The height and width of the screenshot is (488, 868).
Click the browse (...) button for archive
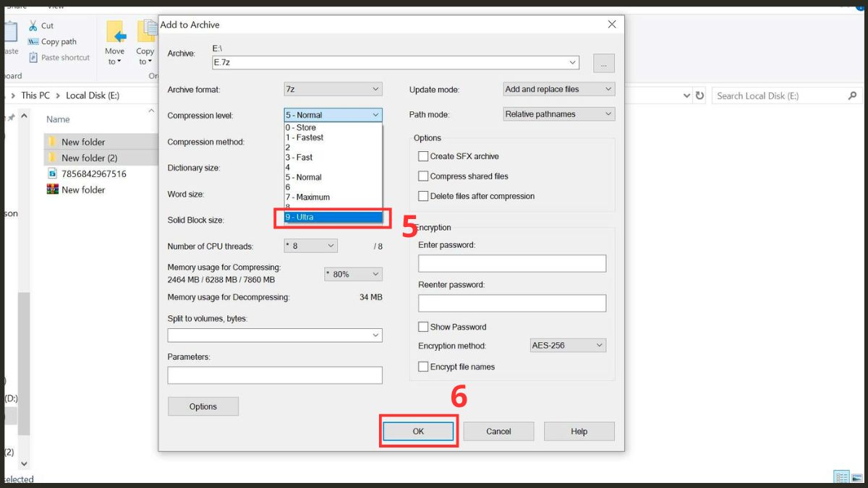coord(604,63)
